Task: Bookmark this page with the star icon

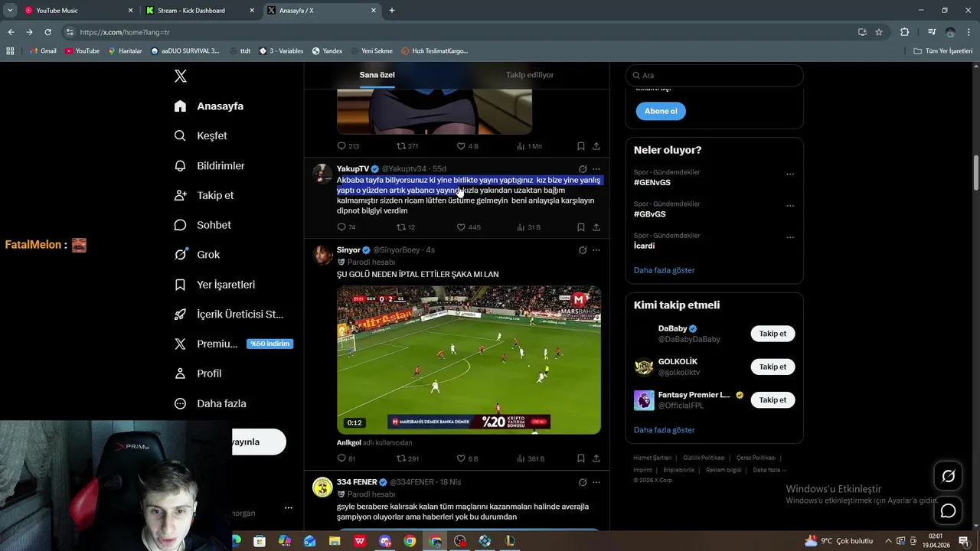Action: click(x=879, y=32)
